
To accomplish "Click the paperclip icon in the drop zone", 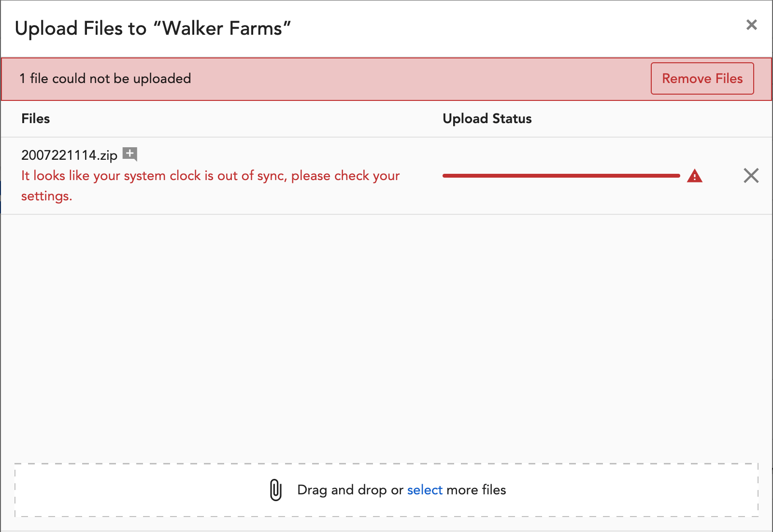I will 275,490.
